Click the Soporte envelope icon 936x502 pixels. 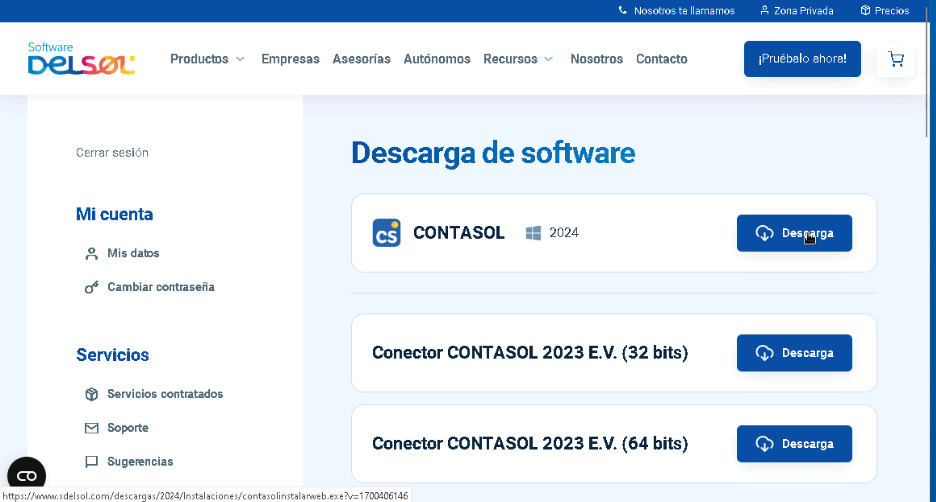click(x=91, y=428)
